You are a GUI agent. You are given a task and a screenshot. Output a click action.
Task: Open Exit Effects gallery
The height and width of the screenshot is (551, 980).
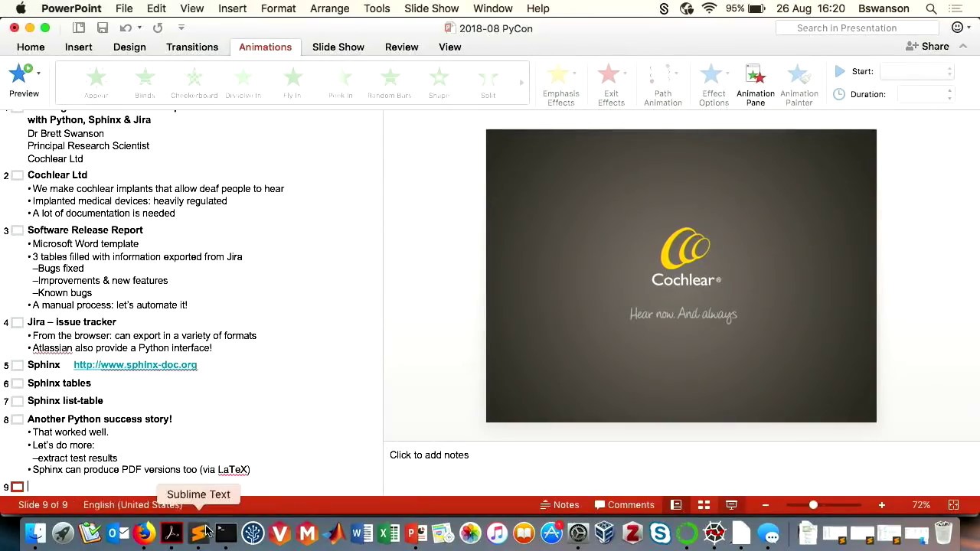(x=611, y=85)
